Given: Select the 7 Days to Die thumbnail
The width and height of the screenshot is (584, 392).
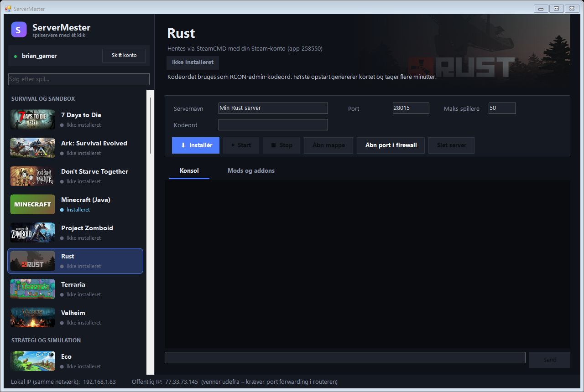Looking at the screenshot, I should pyautogui.click(x=32, y=119).
